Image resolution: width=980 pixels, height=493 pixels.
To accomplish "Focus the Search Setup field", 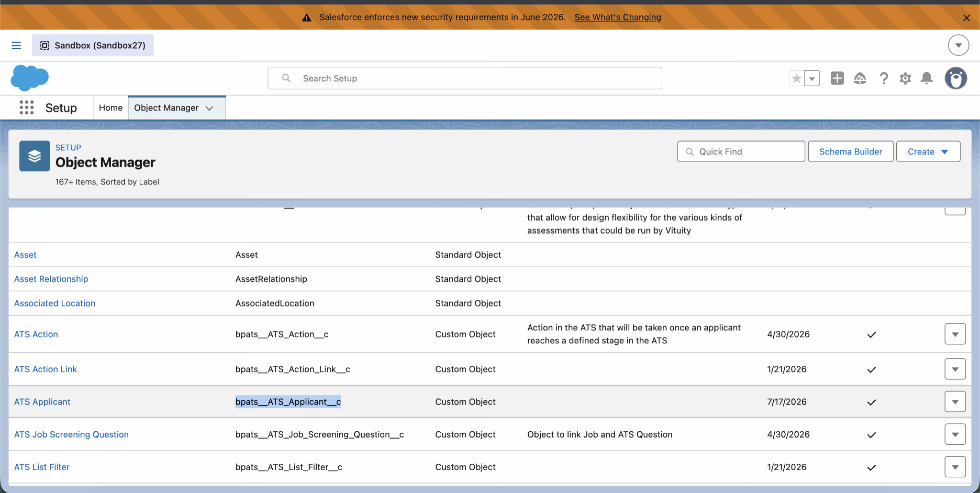I will click(465, 78).
